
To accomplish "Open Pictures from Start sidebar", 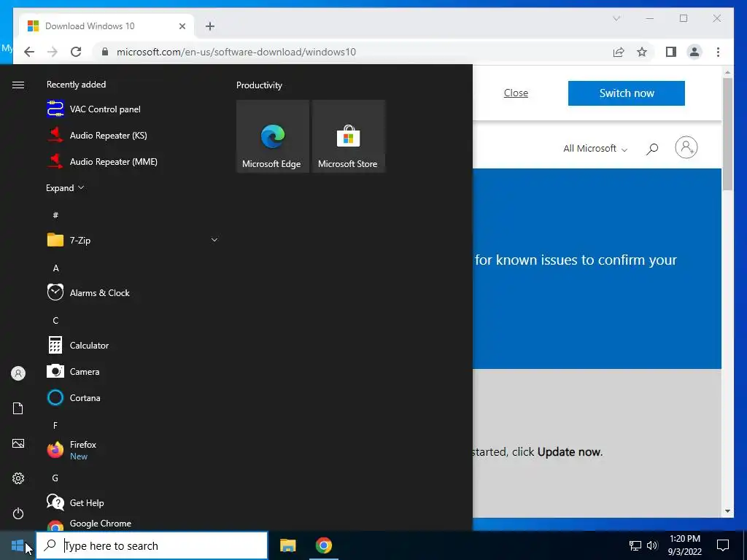I will tap(18, 443).
